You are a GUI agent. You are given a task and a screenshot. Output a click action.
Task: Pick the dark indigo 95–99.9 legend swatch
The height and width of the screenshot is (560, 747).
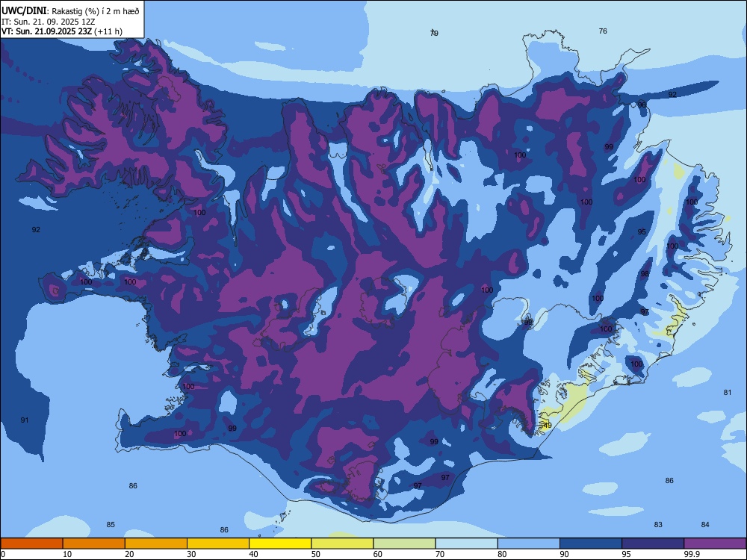tap(653, 544)
